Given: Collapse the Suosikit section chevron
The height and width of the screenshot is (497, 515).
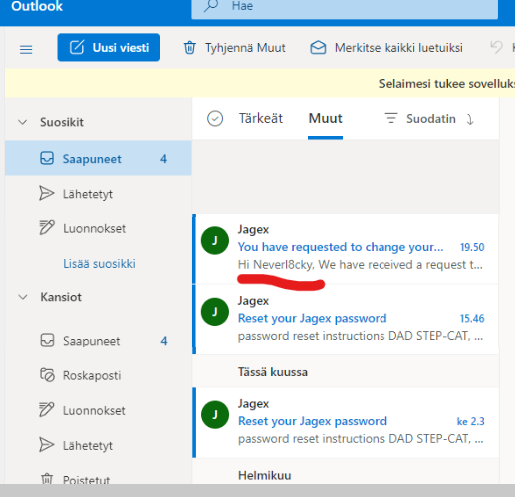Looking at the screenshot, I should [x=23, y=122].
